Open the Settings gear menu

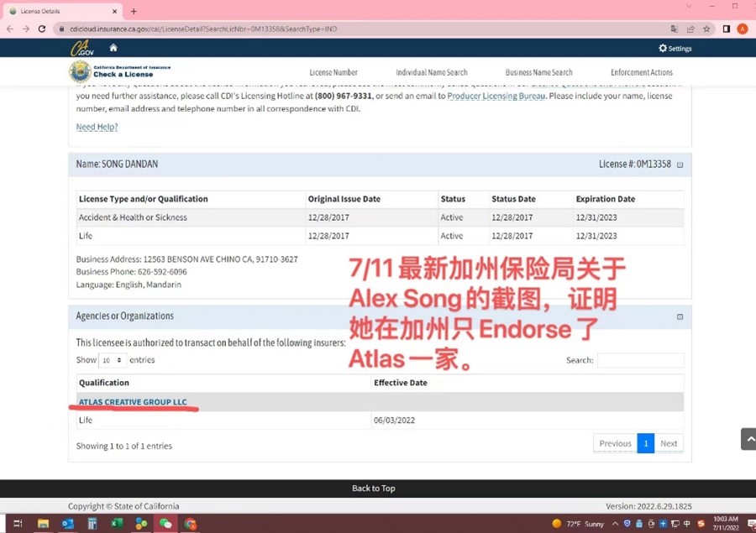(x=675, y=48)
